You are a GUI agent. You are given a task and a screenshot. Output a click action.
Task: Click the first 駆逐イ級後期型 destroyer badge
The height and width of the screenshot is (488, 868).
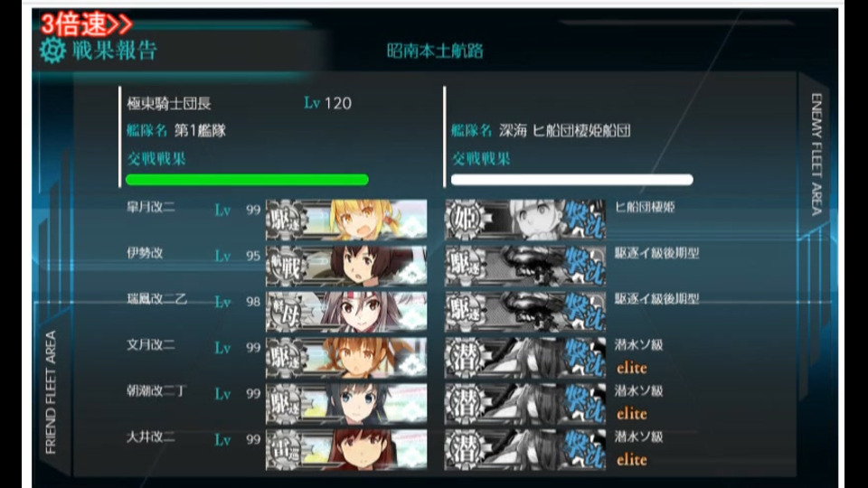(465, 266)
